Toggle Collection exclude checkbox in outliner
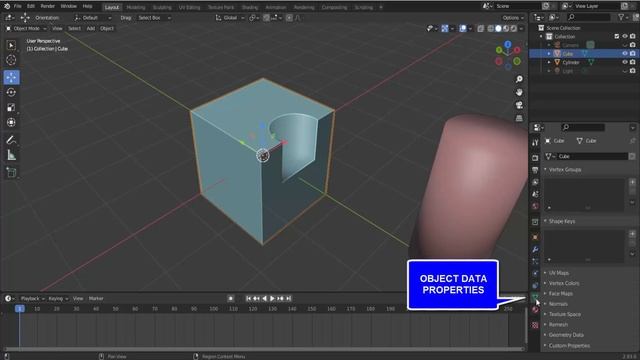 coord(617,36)
